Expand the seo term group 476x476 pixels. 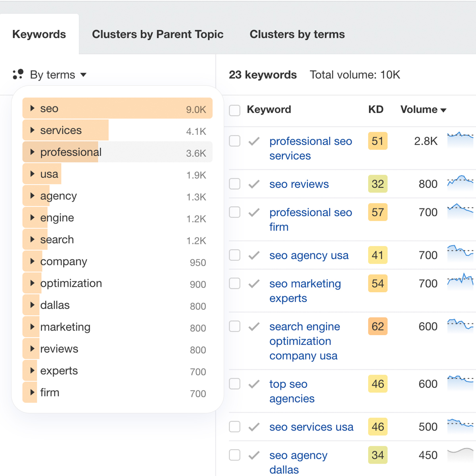point(33,108)
